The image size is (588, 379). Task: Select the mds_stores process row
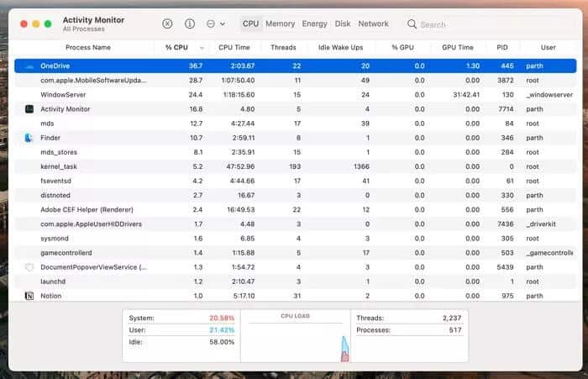(295, 152)
